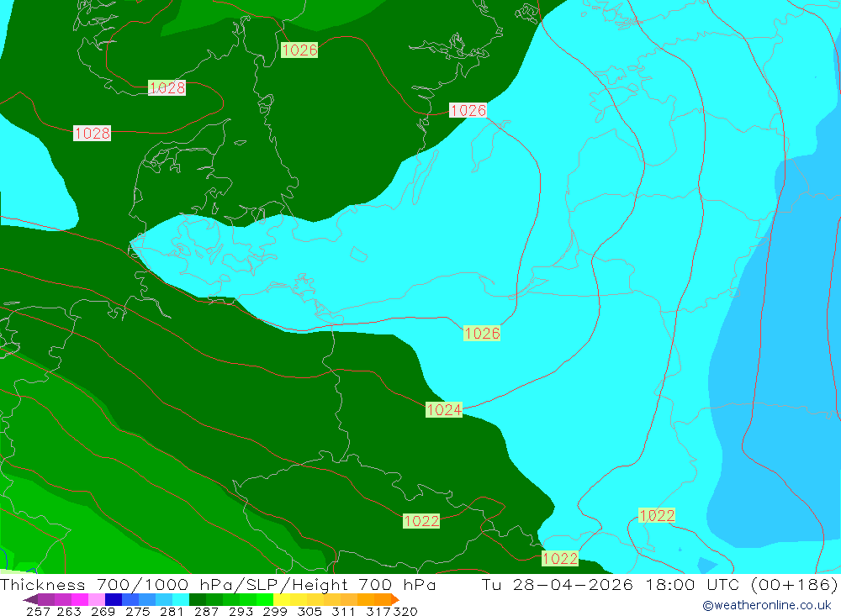841x616 pixels.
Task: Select the pure yellow legend swatch
Action: 281,599
